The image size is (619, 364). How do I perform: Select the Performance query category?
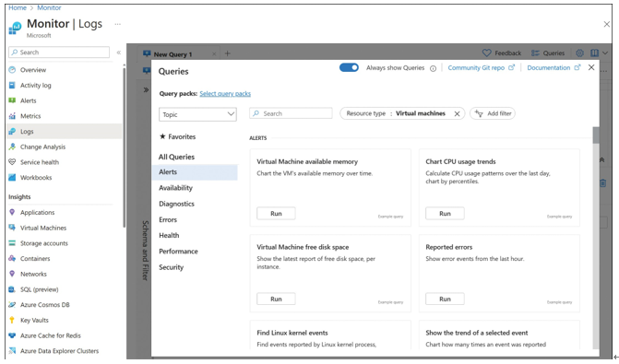point(178,252)
